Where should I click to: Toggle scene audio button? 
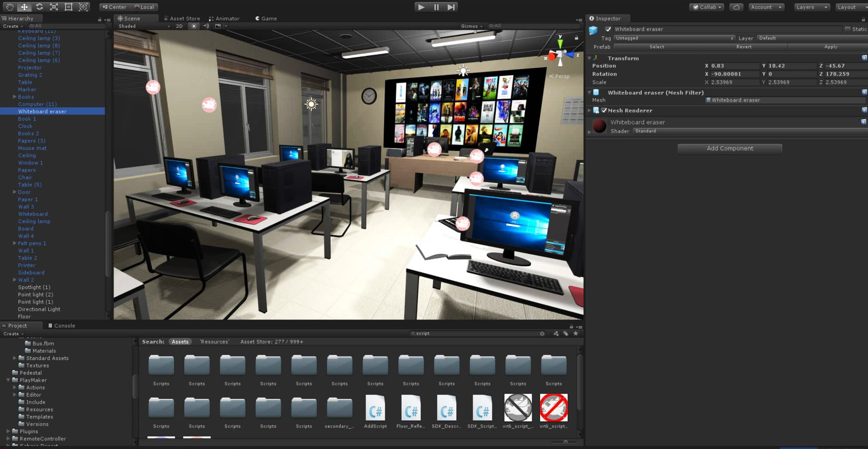click(206, 26)
